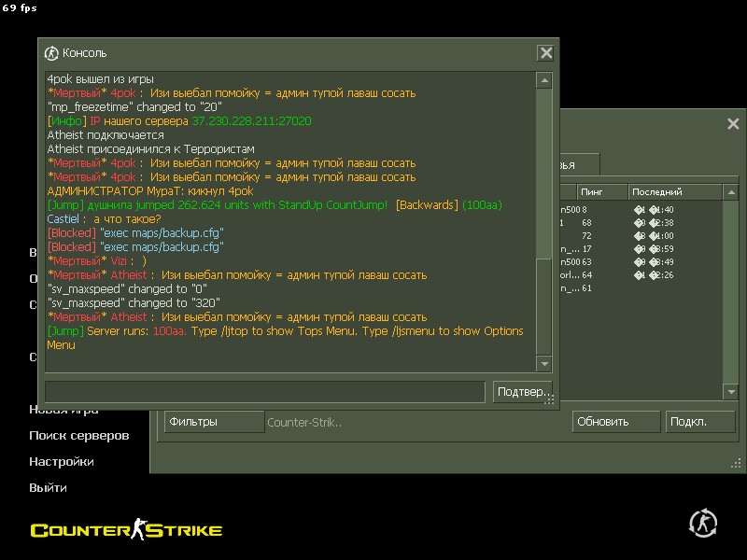This screenshot has height=560, width=747.
Task: Click the Atheist подключается console line
Action: (x=106, y=135)
